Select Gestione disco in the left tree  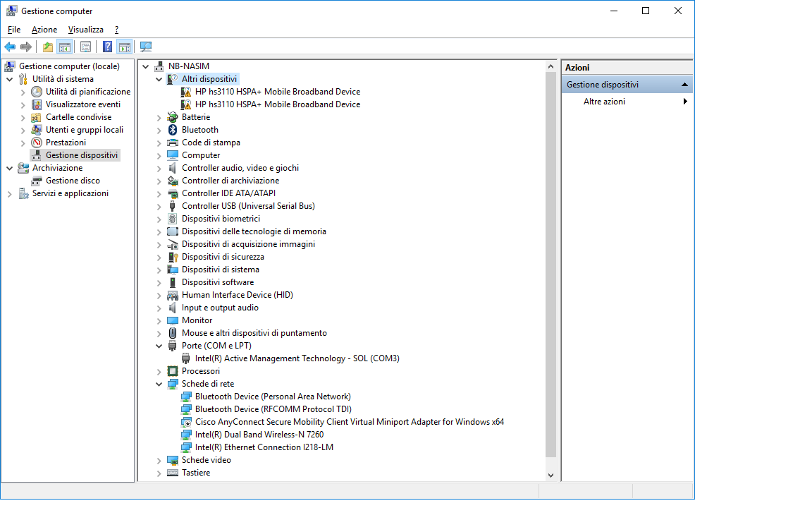[x=73, y=181]
